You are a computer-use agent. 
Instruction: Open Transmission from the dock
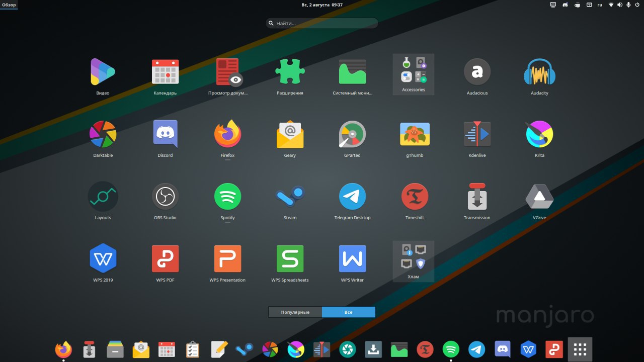tap(89, 349)
